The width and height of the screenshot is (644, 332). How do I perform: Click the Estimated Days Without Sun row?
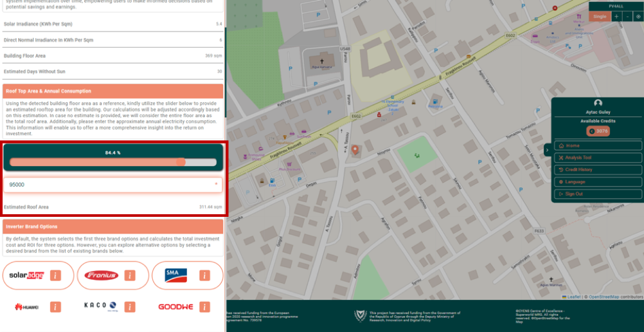click(x=113, y=71)
